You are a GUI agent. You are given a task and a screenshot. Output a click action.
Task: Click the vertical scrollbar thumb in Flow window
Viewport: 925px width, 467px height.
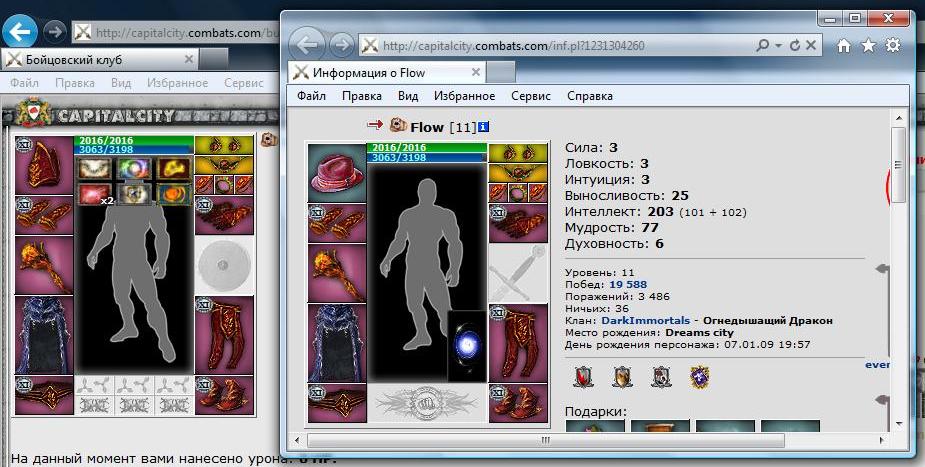pyautogui.click(x=898, y=166)
